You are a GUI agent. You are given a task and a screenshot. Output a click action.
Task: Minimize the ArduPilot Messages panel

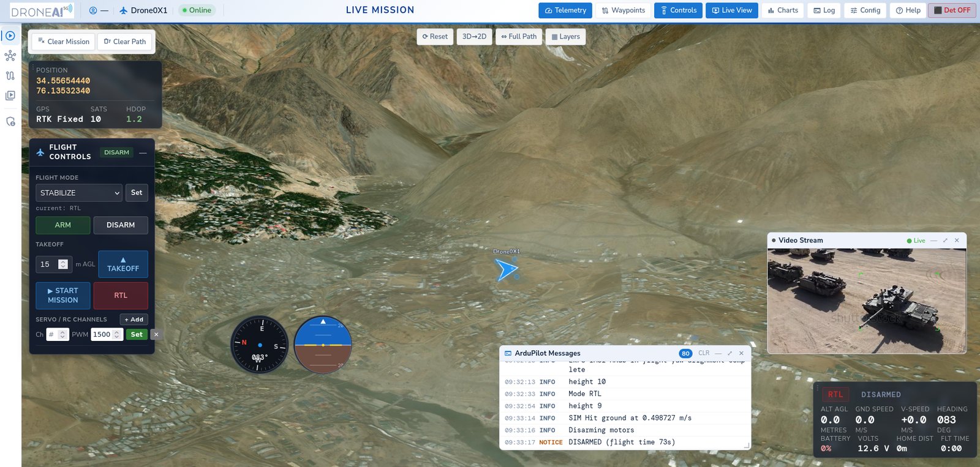(x=718, y=353)
